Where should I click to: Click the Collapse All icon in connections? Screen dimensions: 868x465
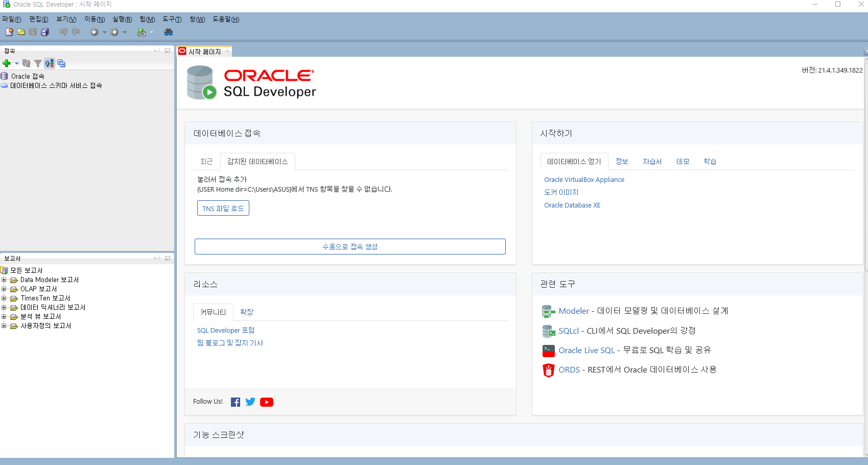(x=61, y=63)
